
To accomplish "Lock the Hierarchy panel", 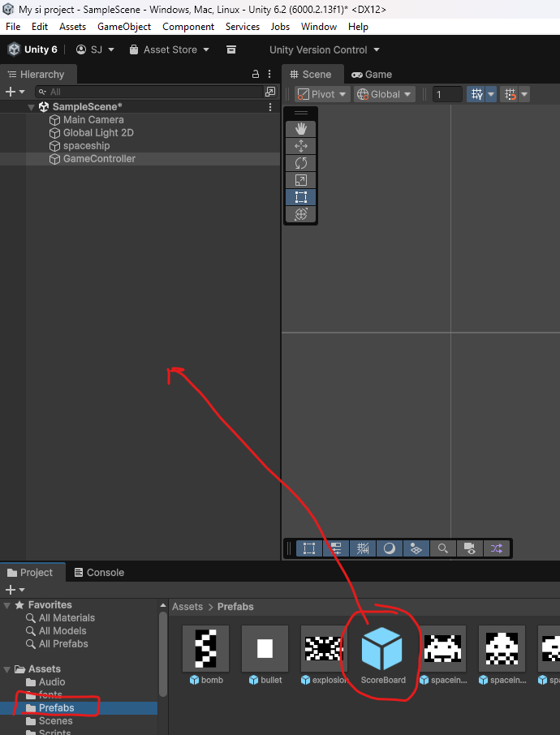I will pos(256,74).
